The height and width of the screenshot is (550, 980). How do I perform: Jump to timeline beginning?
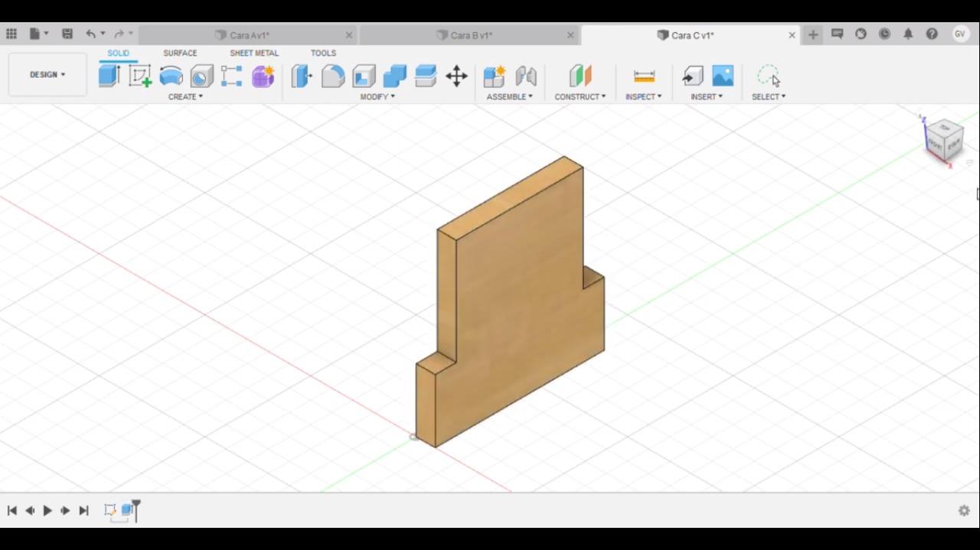pos(11,510)
